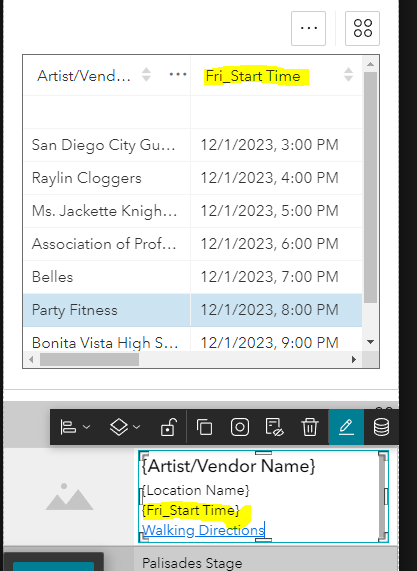Click the table's scroll down arrow

point(371,342)
